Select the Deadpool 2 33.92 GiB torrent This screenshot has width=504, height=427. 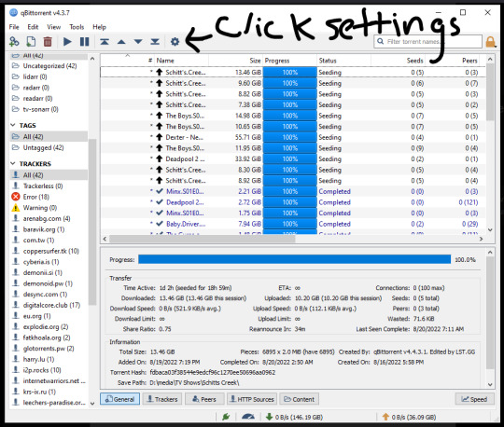point(293,158)
